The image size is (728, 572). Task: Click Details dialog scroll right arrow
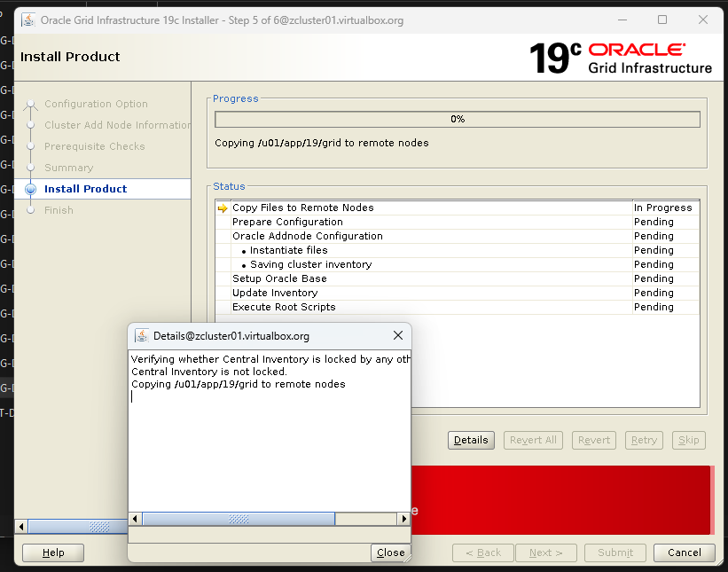(x=403, y=519)
